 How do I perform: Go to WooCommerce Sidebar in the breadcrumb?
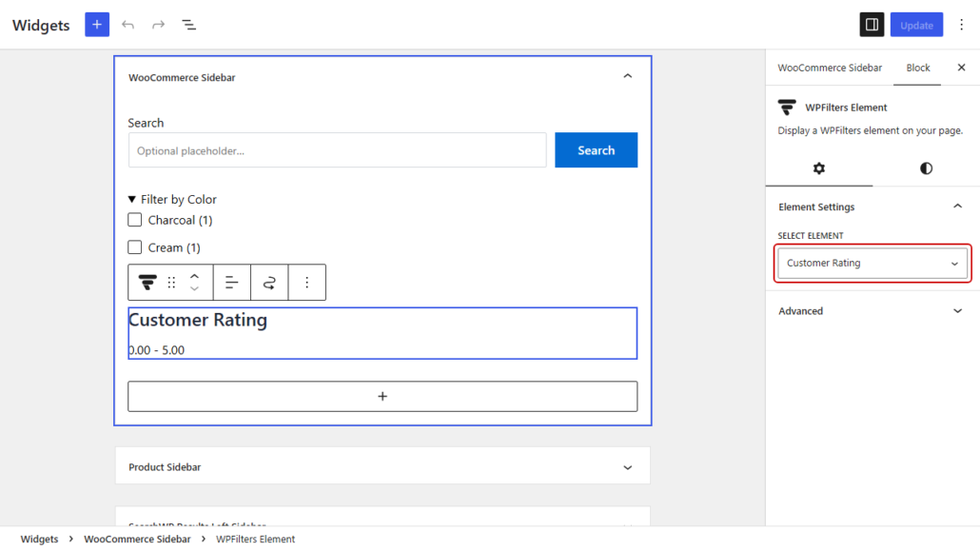137,540
